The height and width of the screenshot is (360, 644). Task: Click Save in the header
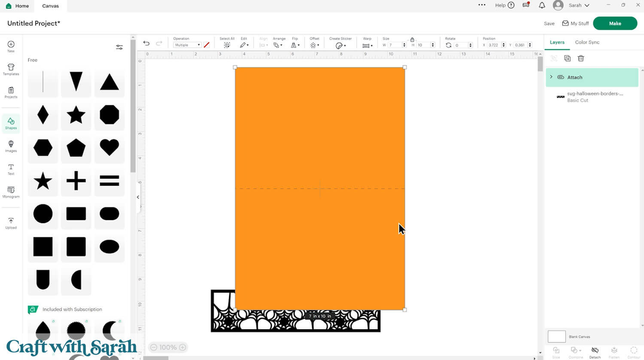(549, 24)
